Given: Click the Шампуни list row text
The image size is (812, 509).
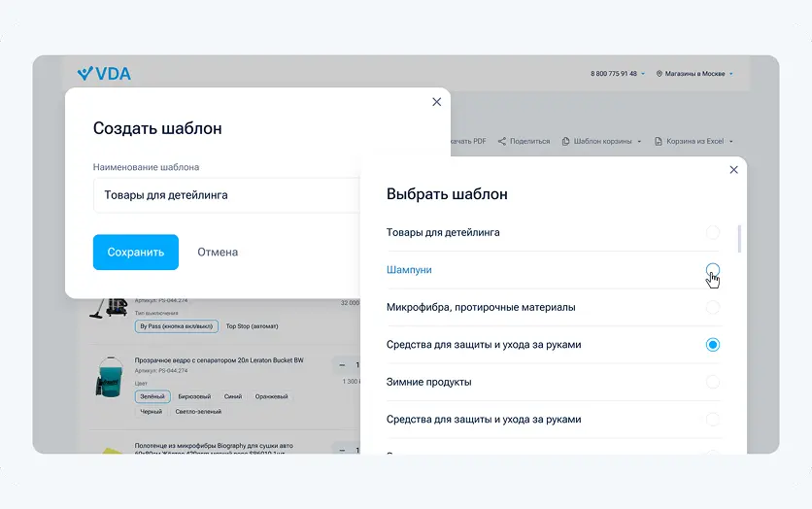Looking at the screenshot, I should [x=409, y=270].
